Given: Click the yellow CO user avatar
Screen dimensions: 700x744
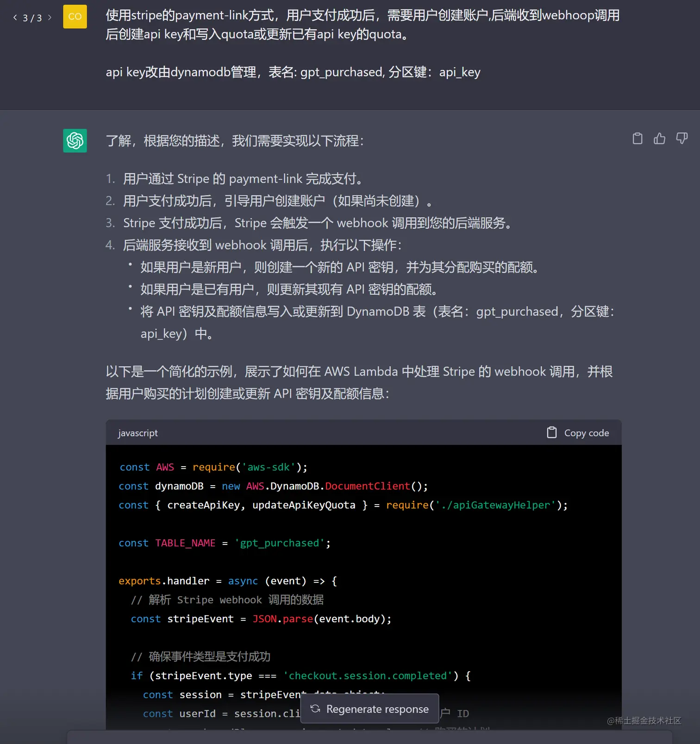Looking at the screenshot, I should [75, 17].
